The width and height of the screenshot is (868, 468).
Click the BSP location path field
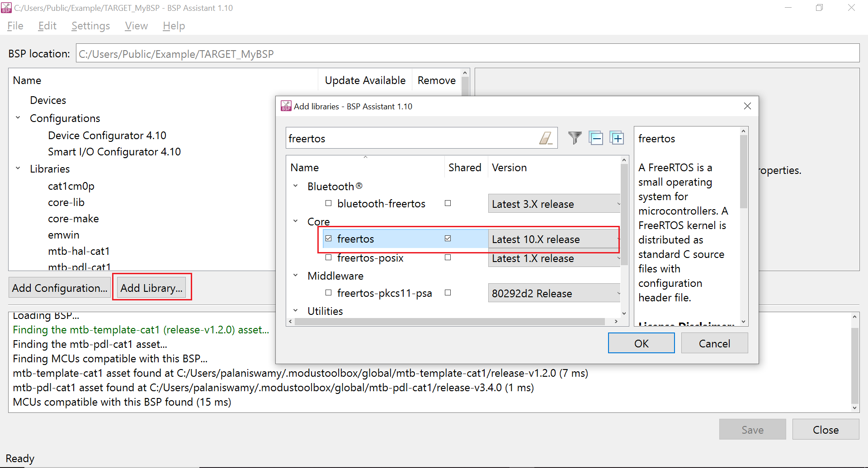coord(467,54)
